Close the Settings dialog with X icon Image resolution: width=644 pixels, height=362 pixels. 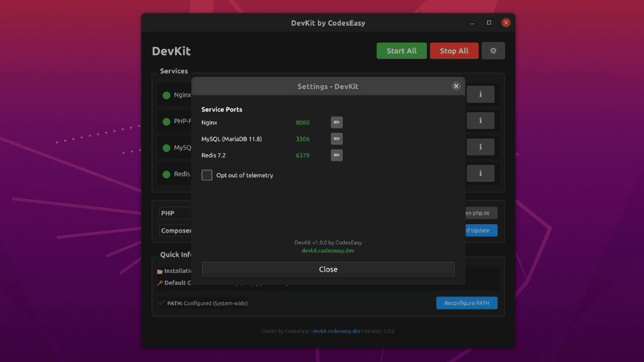[x=456, y=86]
